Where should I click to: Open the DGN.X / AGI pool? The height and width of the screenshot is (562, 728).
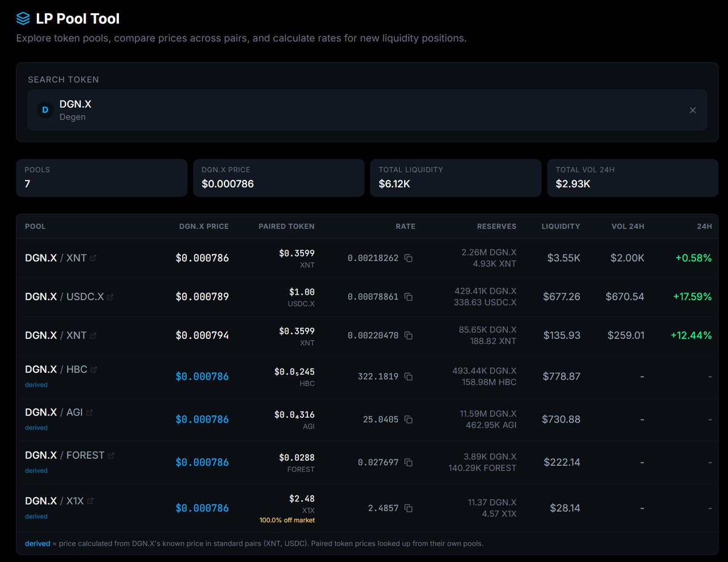click(54, 412)
